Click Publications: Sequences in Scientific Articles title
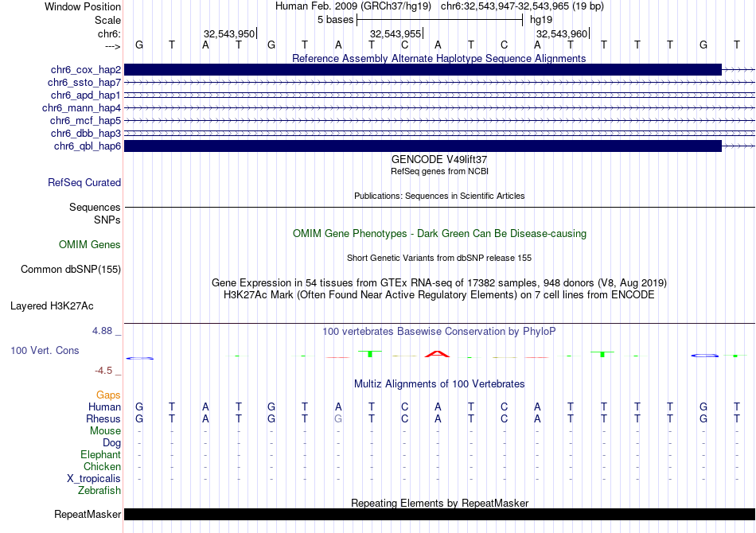 (439, 196)
